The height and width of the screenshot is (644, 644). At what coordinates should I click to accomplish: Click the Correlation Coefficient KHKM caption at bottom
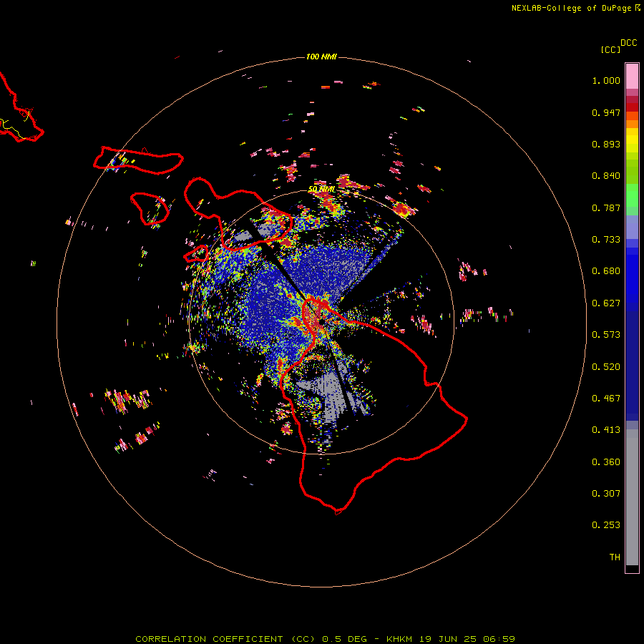tap(326, 639)
